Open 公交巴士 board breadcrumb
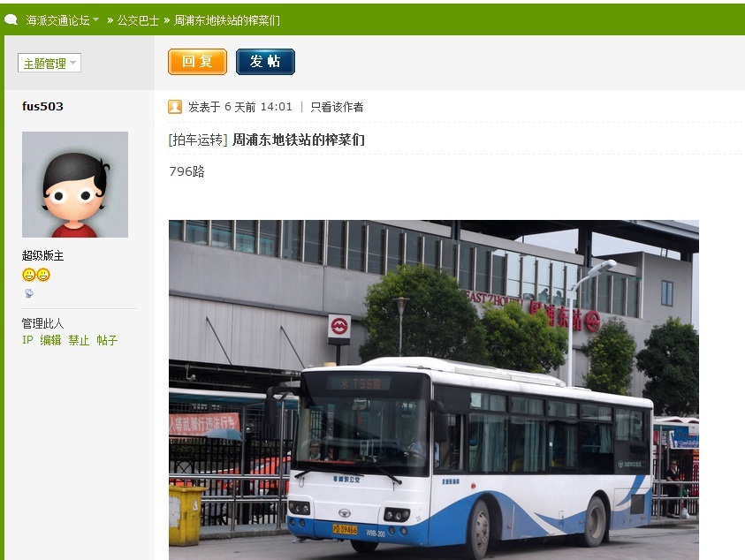Image resolution: width=745 pixels, height=560 pixels. (138, 20)
